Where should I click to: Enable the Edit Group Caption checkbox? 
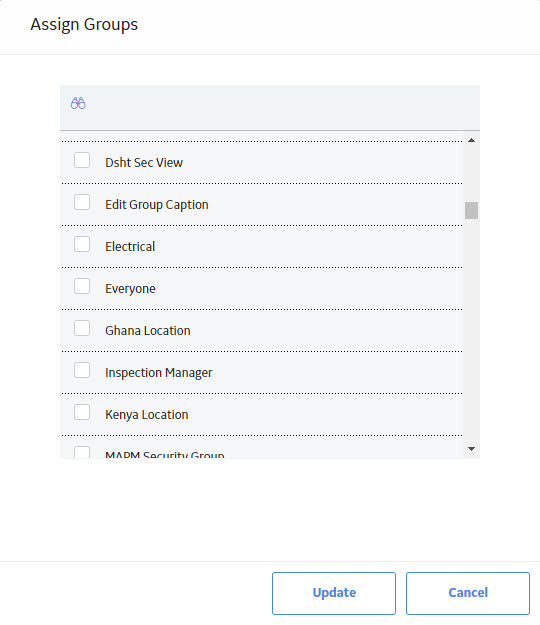coord(82,202)
